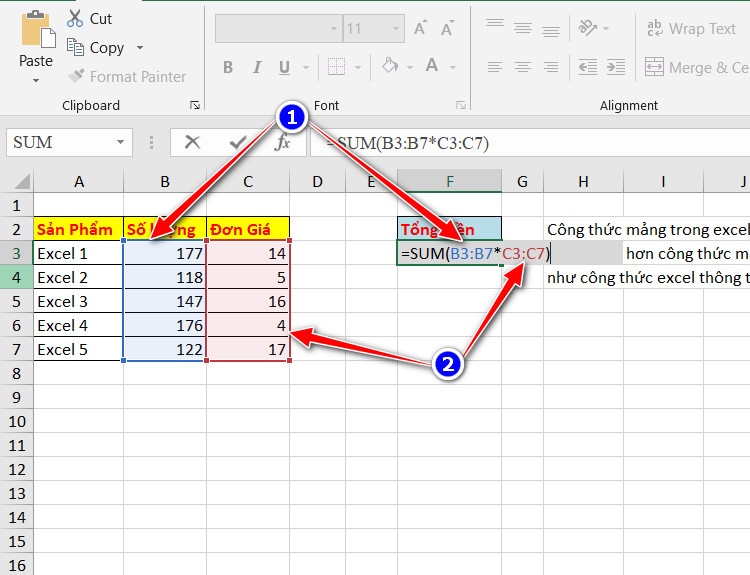Select column G header
Image resolution: width=750 pixels, height=575 pixels.
coord(522,182)
